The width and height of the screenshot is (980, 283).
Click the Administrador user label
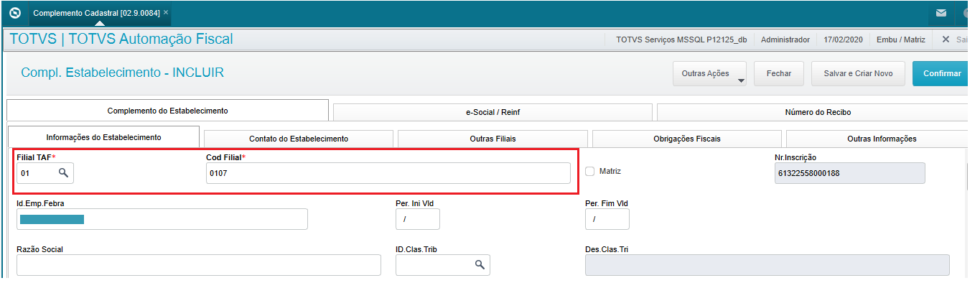[x=785, y=40]
